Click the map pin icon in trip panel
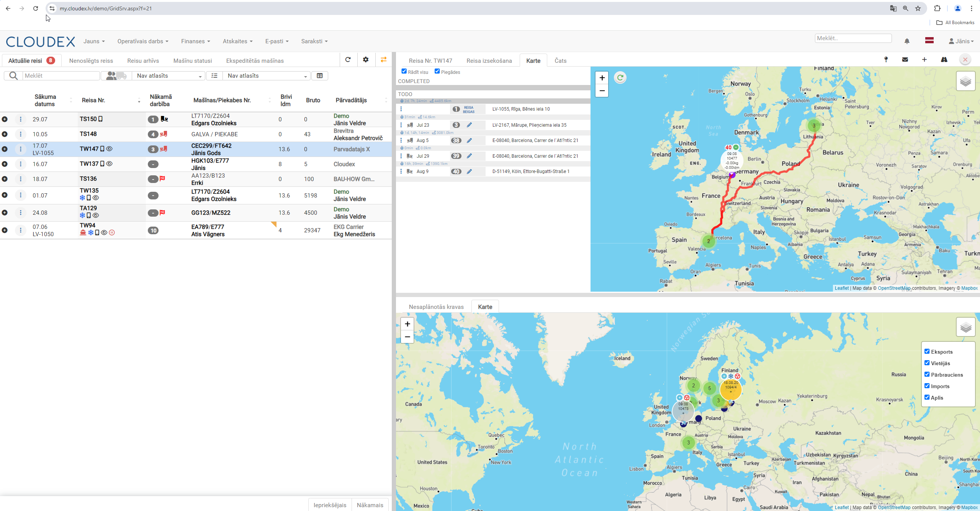This screenshot has height=511, width=980. tap(886, 60)
